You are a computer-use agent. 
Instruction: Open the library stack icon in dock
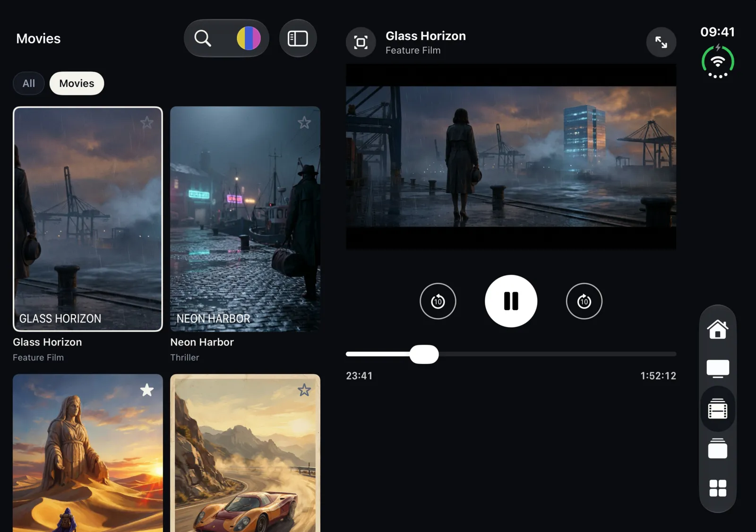point(718,448)
